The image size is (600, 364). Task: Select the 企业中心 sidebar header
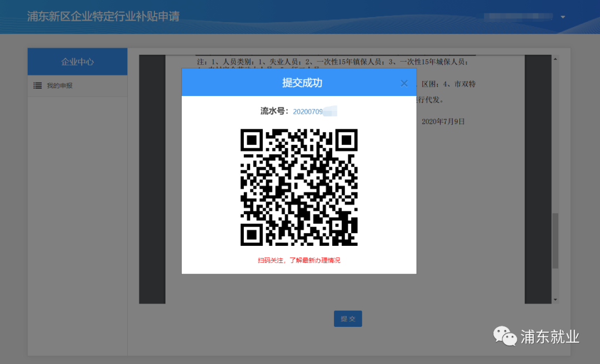77,62
